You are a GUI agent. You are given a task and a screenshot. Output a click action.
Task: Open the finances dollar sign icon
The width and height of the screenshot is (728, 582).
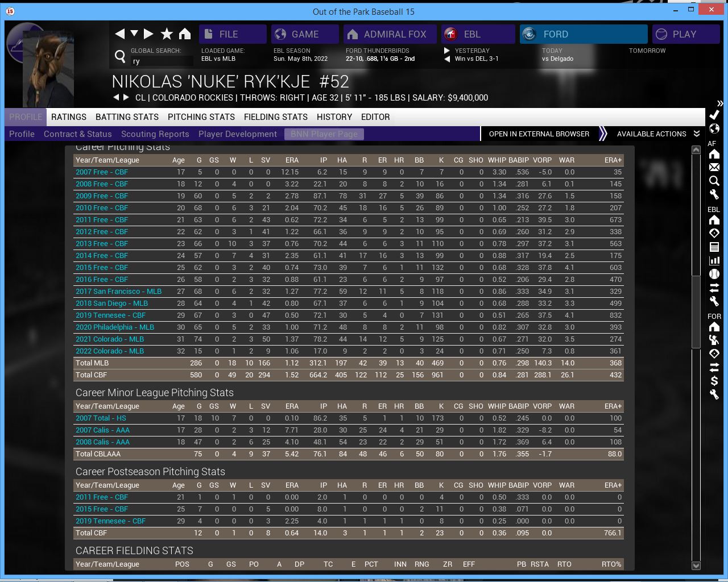coord(714,381)
